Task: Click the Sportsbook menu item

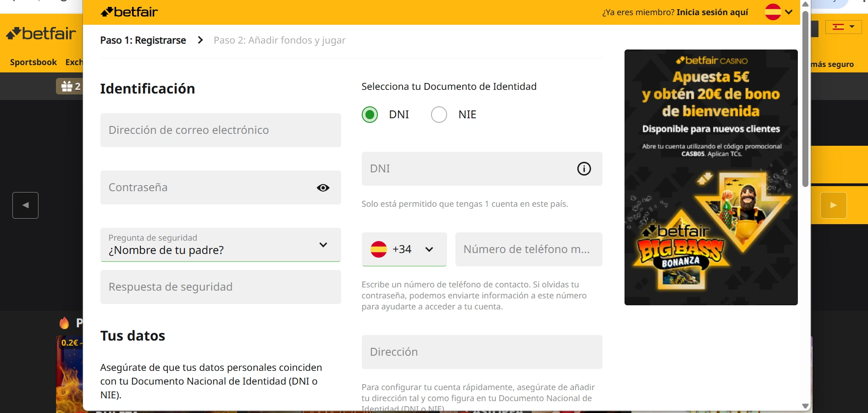Action: [x=33, y=62]
